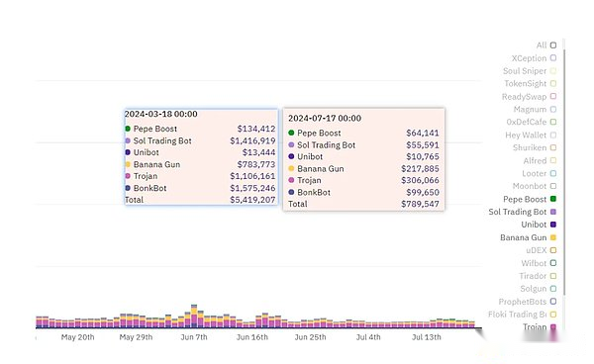Toggle the 0xDefCafe legend checkbox

(x=553, y=122)
